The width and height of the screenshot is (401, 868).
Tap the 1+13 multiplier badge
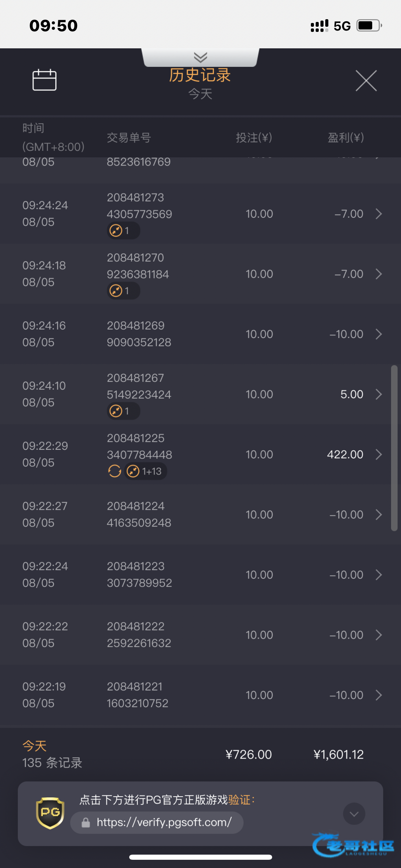point(145,471)
